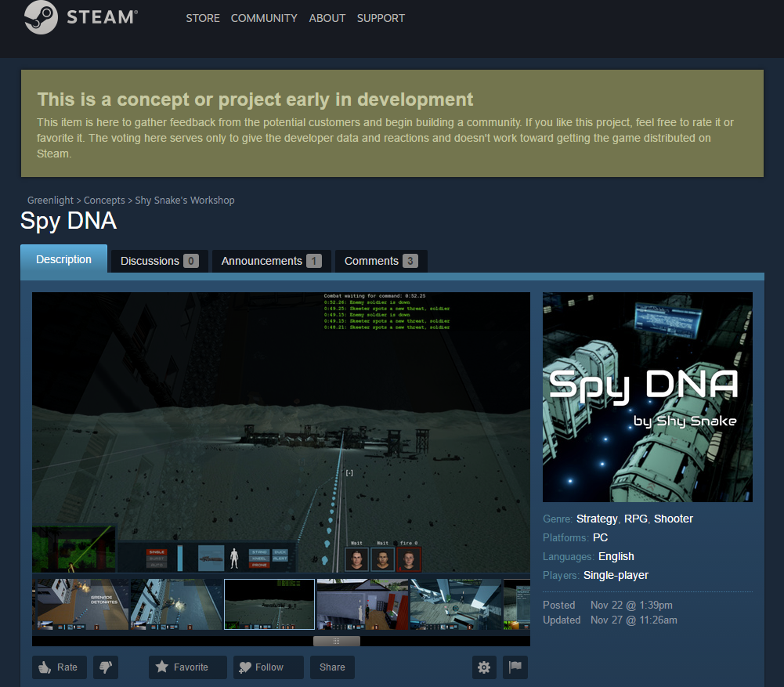Select the fifth outdoor base thumbnail
This screenshot has height=687, width=784.
[456, 604]
